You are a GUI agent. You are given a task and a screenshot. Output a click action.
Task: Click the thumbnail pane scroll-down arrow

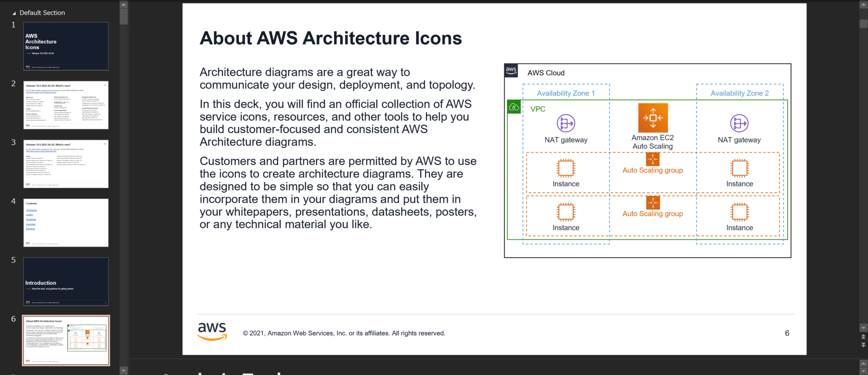pos(124,371)
